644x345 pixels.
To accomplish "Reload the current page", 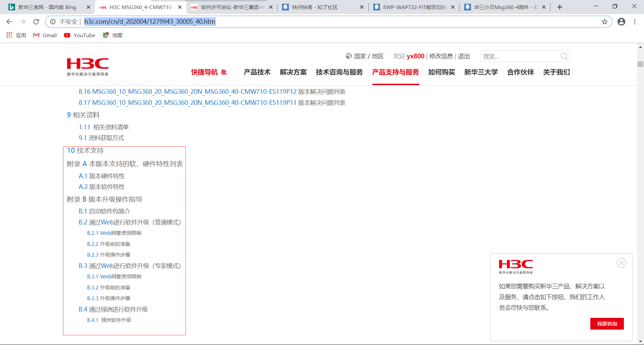I will tap(36, 22).
